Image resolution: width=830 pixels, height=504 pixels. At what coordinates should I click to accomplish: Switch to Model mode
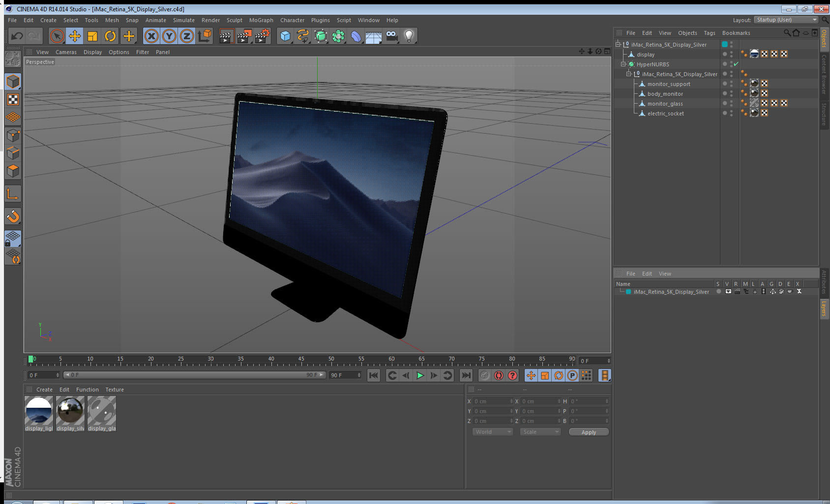coord(13,82)
